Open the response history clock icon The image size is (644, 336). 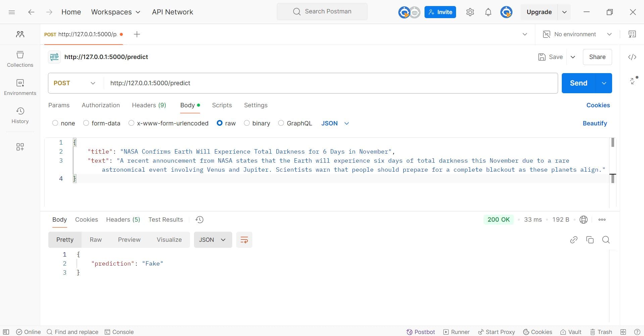point(199,220)
